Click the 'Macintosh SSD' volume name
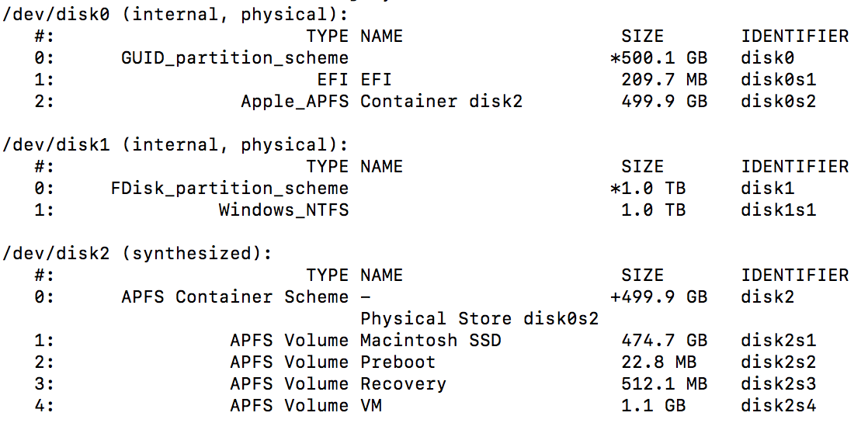 pyautogui.click(x=430, y=340)
